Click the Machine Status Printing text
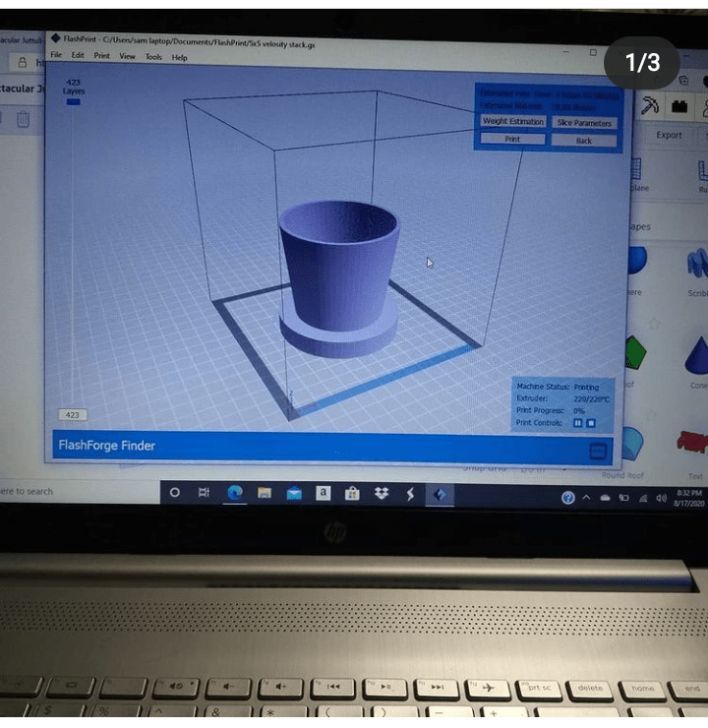 click(x=558, y=387)
